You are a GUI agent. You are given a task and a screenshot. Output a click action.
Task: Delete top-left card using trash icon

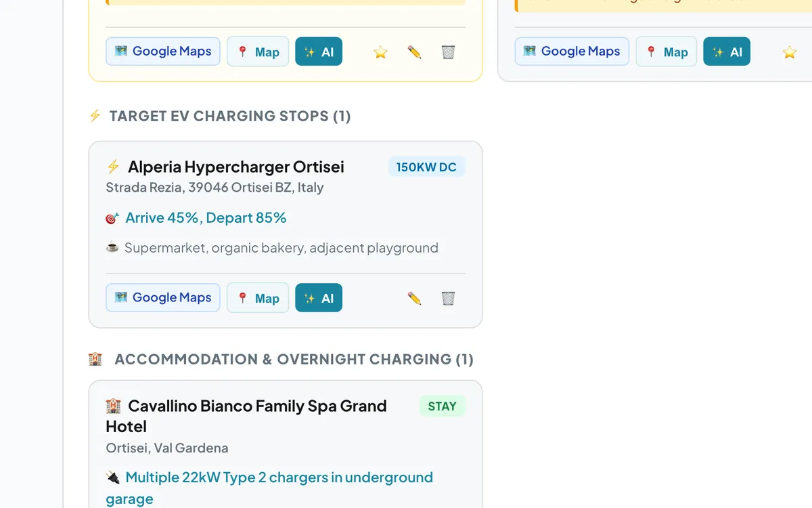pyautogui.click(x=448, y=52)
